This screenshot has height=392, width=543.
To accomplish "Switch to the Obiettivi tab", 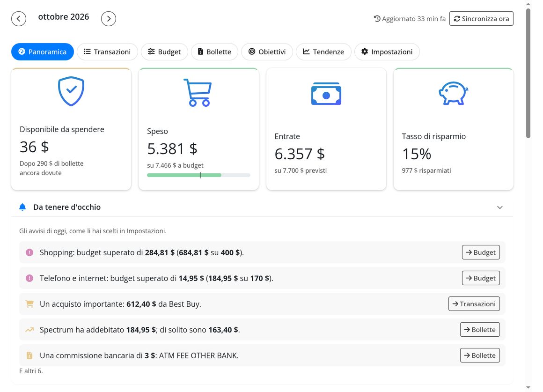I will (267, 52).
